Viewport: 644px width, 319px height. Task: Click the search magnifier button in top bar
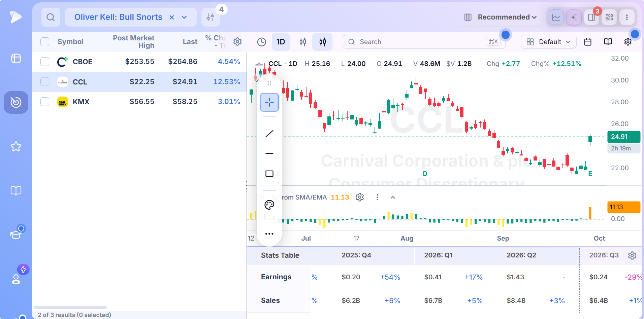51,17
